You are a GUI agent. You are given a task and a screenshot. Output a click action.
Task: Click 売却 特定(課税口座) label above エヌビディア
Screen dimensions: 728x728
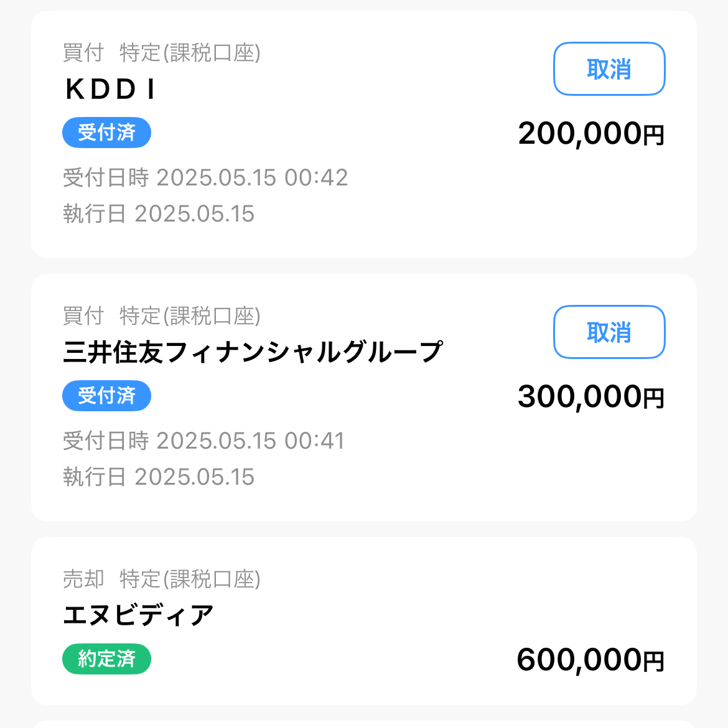pyautogui.click(x=162, y=579)
